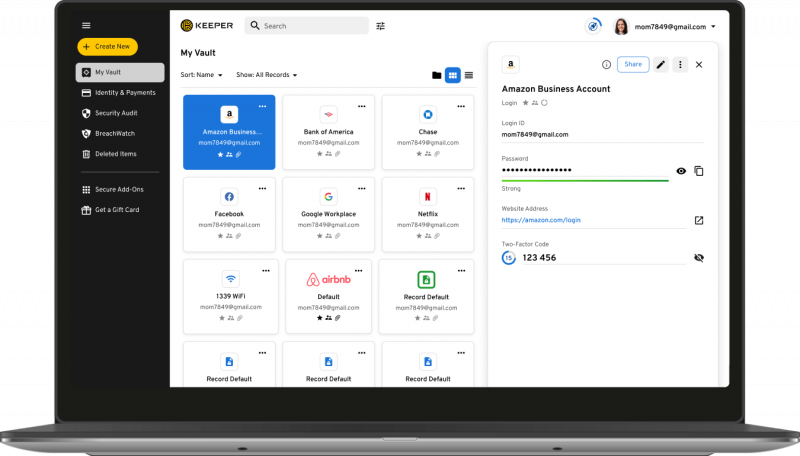Open airbnb Default card options menu
The height and width of the screenshot is (456, 800).
(359, 271)
